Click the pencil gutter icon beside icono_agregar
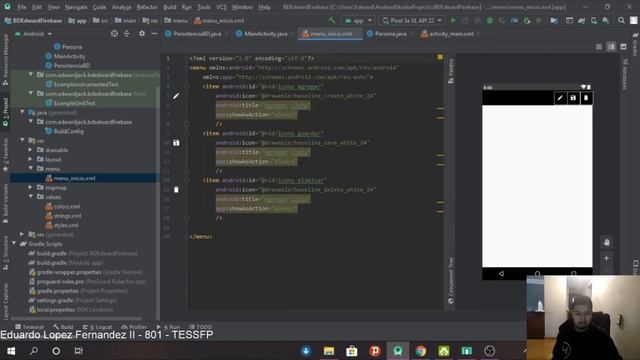 coord(176,96)
